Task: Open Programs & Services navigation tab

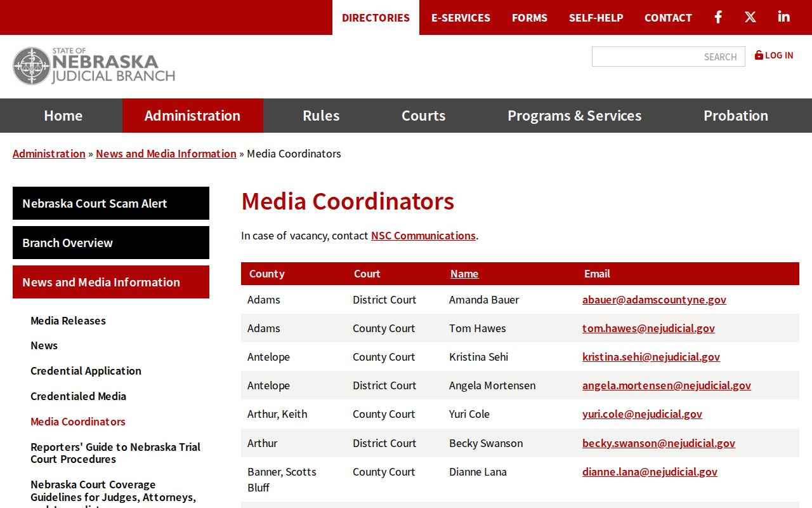Action: tap(574, 116)
